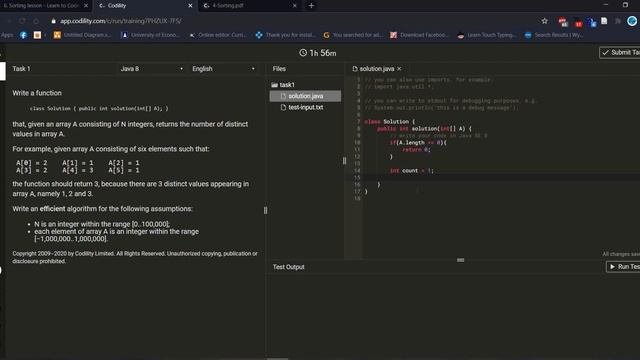Viewport: 640px width, 360px height.
Task: Close the 4-Sorting.pdf tab
Action: coord(295,6)
